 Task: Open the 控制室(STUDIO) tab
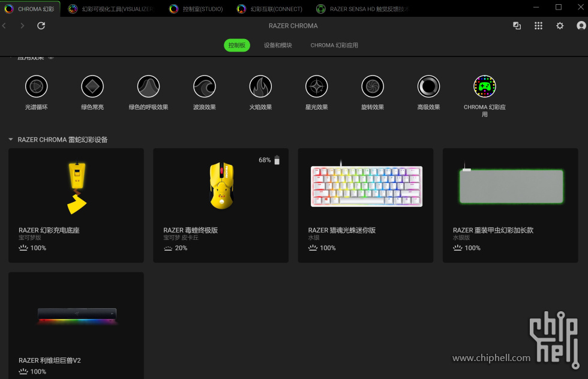tap(196, 9)
